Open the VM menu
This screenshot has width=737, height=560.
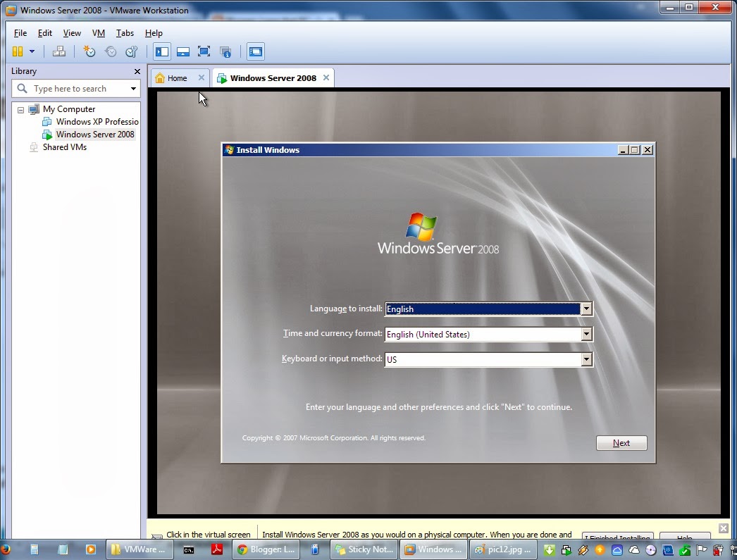pyautogui.click(x=98, y=33)
